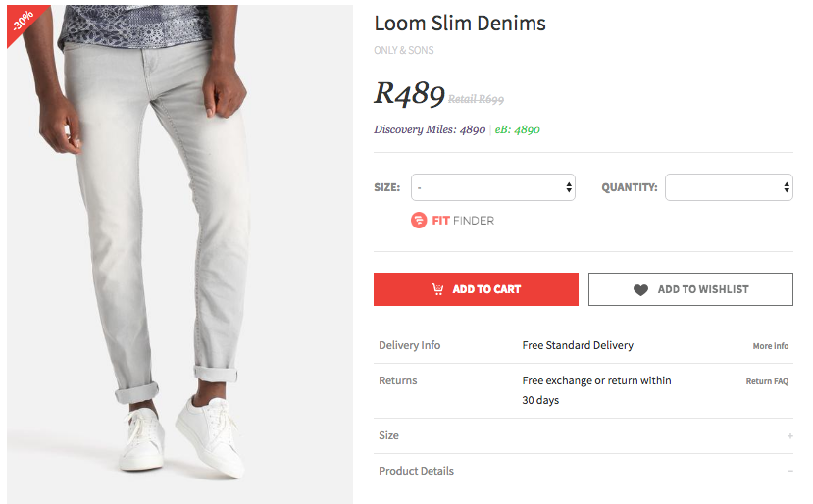Click the Loom Slim Denims title
This screenshot has height=504, width=813.
tap(460, 24)
